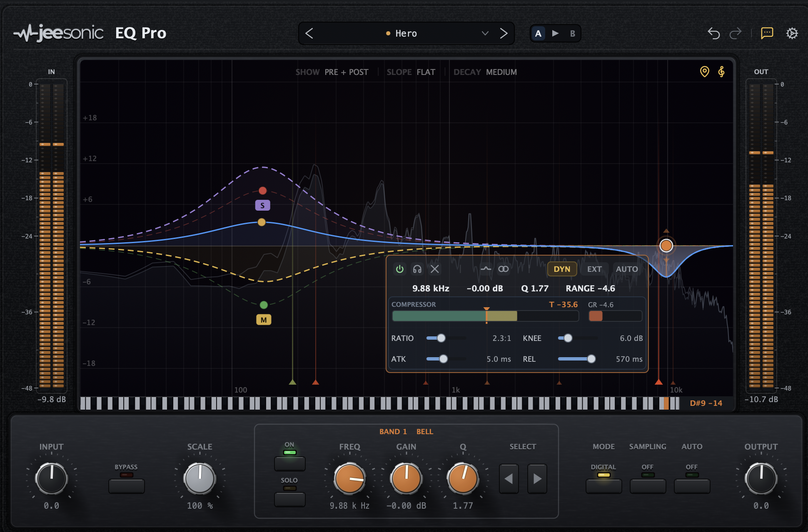The image size is (808, 532).
Task: Select the red S band node
Action: (x=262, y=191)
